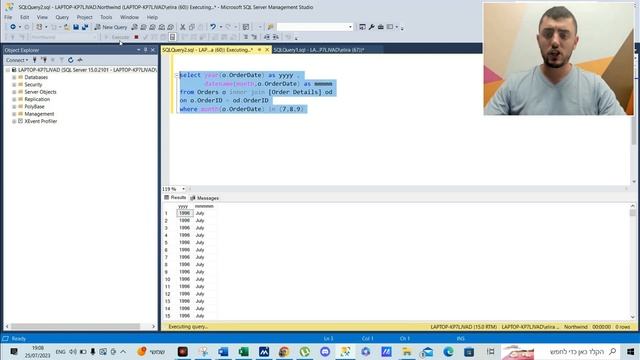
Task: Click the Results to File toolbar icon
Action: [233, 37]
